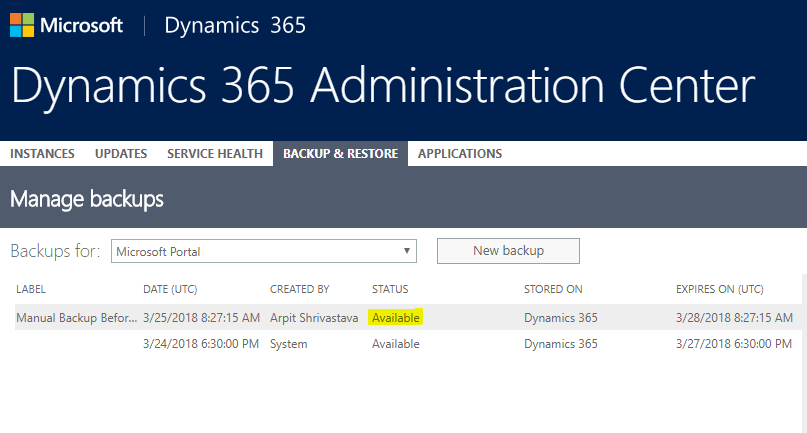The width and height of the screenshot is (807, 433).
Task: Click the 3/27/2018 6:30:00 PM expiry cell
Action: (x=734, y=344)
